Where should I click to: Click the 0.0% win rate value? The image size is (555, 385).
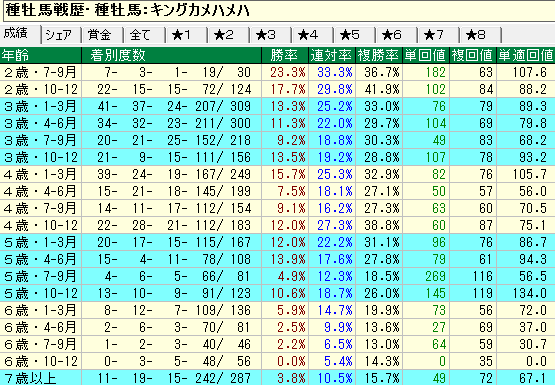click(x=291, y=361)
